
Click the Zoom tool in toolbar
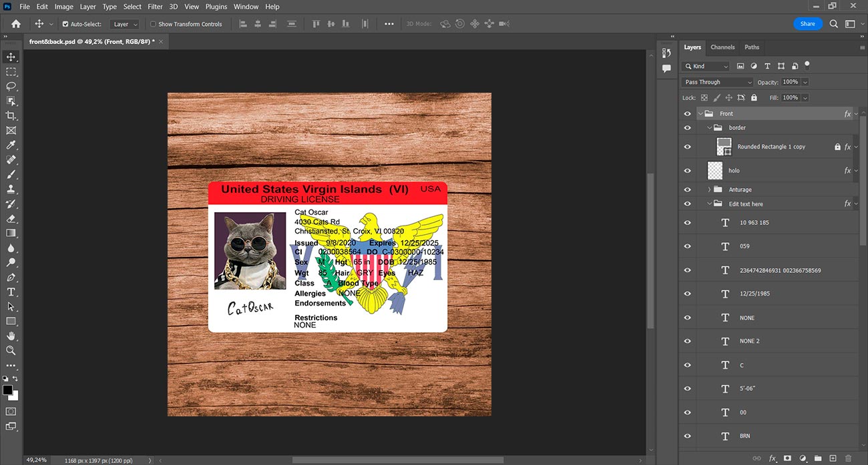11,350
